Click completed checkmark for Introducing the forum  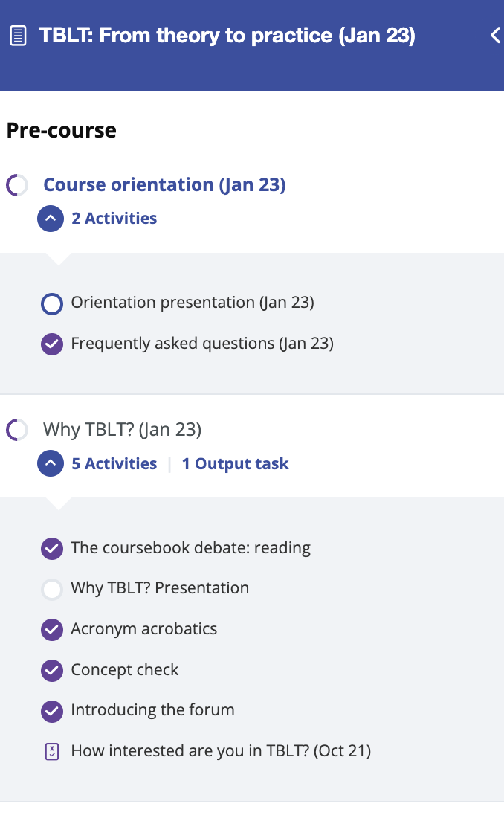tap(52, 711)
